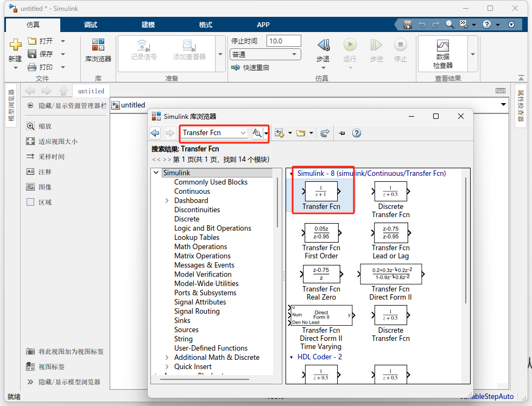Collapse the HDL Coder - 2 section
Viewport: 532px width, 406px height.
point(291,357)
